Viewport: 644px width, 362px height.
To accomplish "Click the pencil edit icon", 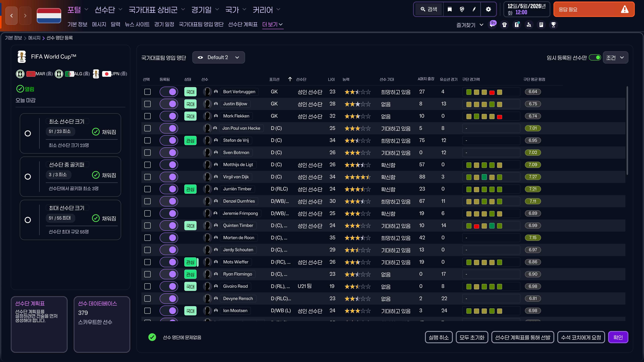I will click(474, 10).
